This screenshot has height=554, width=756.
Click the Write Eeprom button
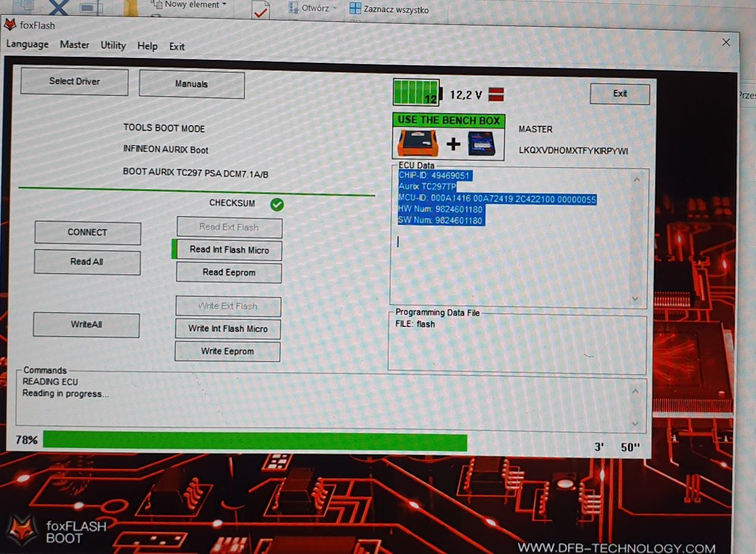coord(228,351)
